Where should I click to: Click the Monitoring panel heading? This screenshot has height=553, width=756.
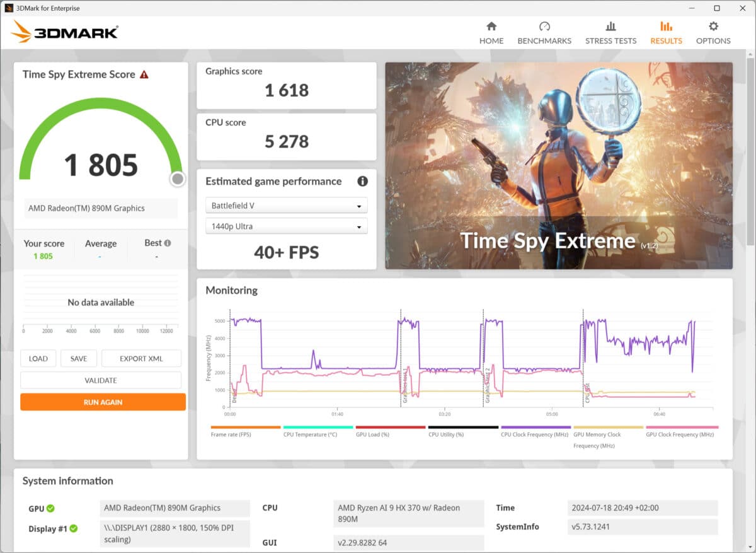click(231, 290)
